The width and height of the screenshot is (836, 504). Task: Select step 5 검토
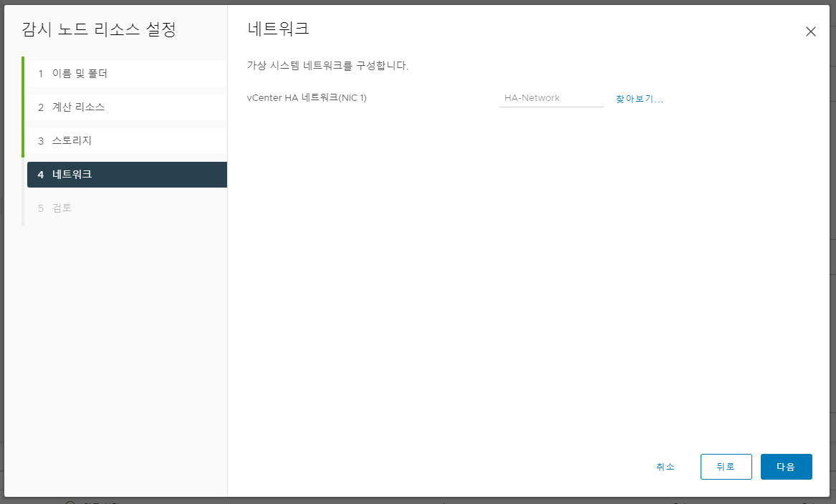pos(127,208)
